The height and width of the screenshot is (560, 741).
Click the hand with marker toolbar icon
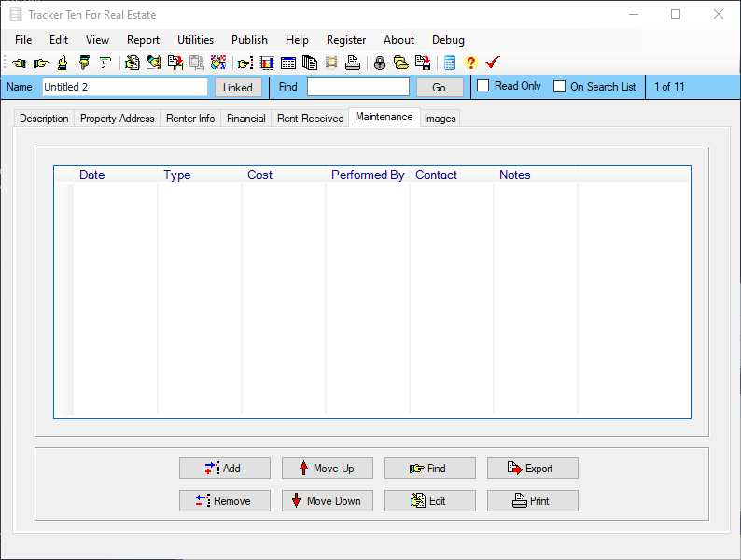(154, 63)
